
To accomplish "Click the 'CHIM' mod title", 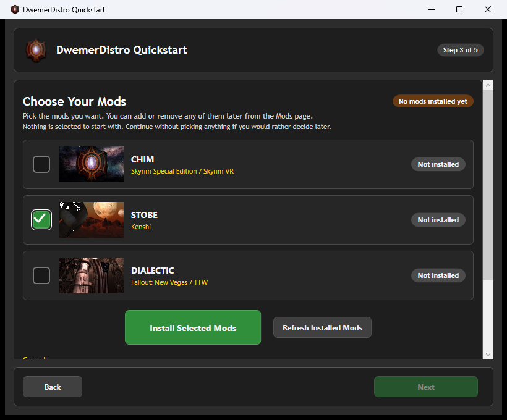I will (143, 159).
